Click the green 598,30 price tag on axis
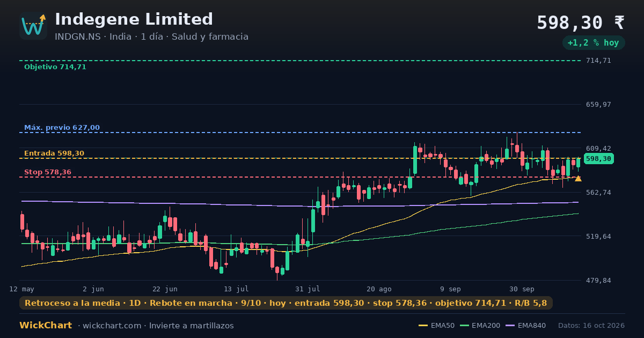The height and width of the screenshot is (338, 644). [598, 159]
